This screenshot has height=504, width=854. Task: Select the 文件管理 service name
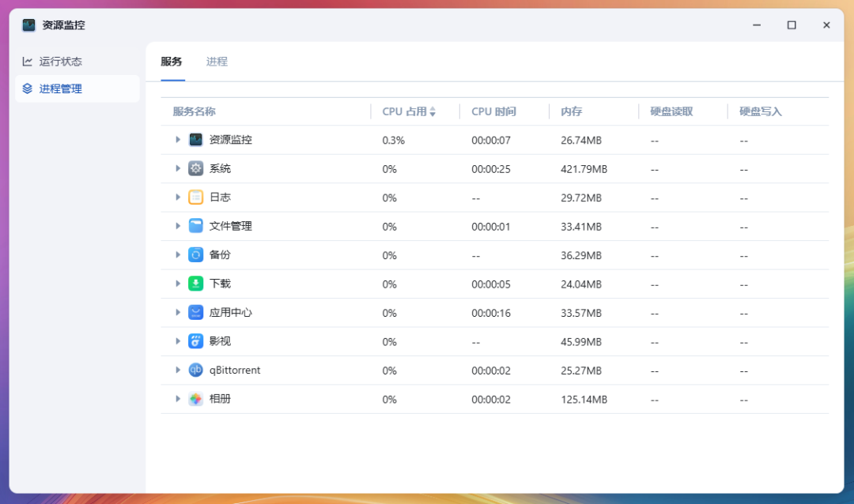pos(230,226)
